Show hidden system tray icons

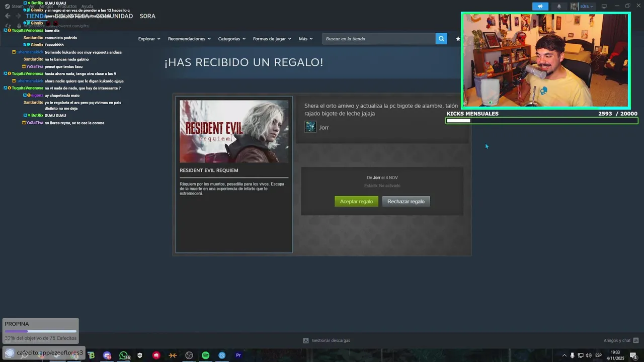(x=564, y=355)
